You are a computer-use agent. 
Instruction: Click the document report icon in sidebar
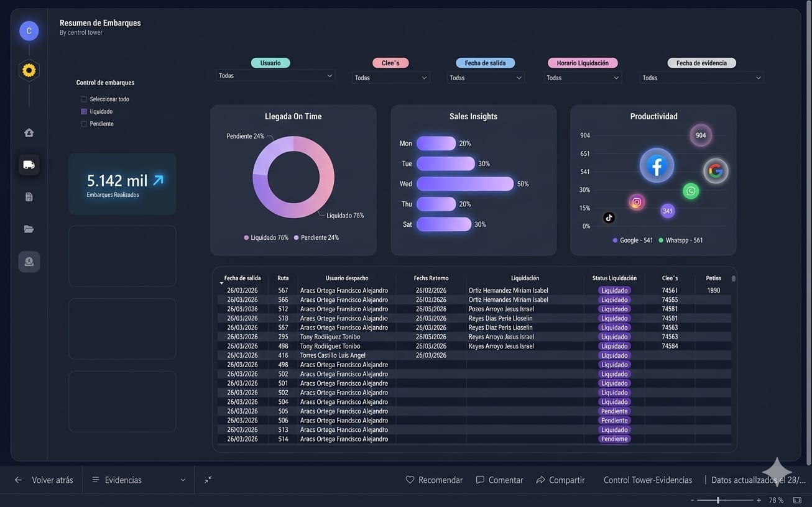click(29, 197)
